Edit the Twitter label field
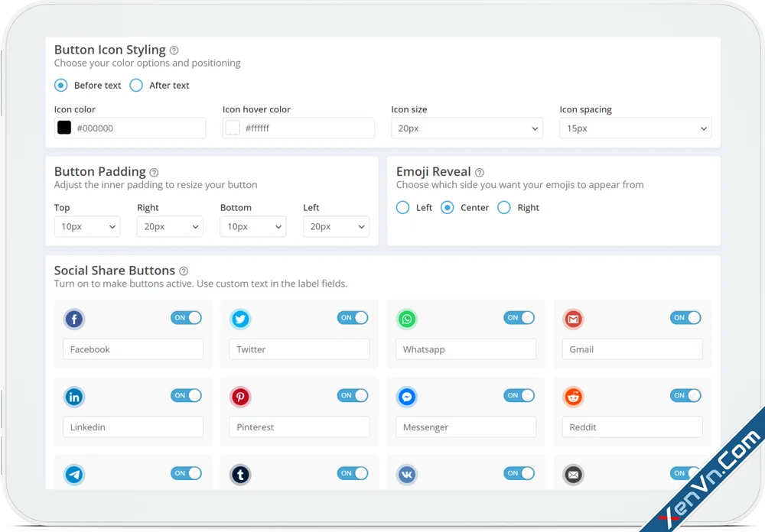The height and width of the screenshot is (532, 765). click(x=300, y=349)
